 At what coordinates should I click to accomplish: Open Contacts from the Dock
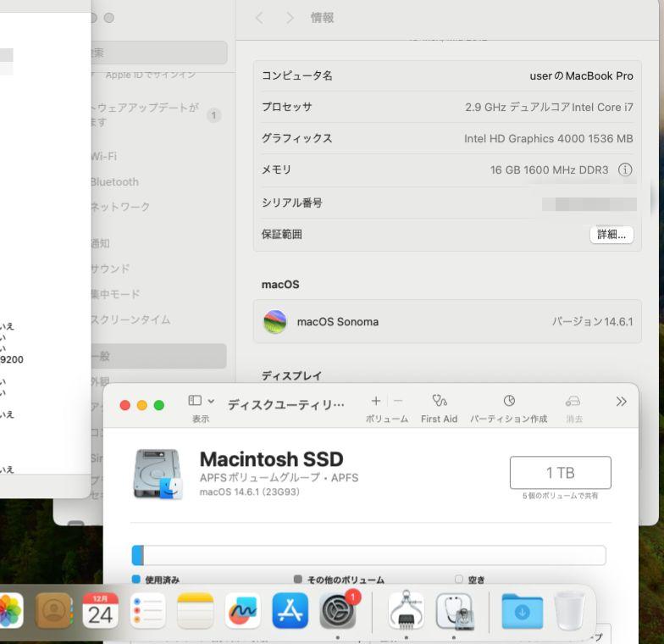tap(54, 610)
